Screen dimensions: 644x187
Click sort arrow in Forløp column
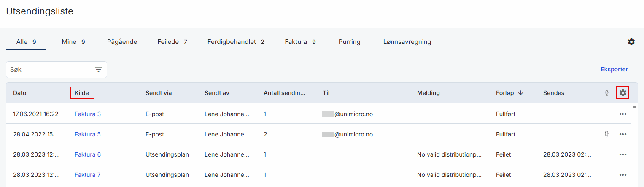pyautogui.click(x=520, y=93)
